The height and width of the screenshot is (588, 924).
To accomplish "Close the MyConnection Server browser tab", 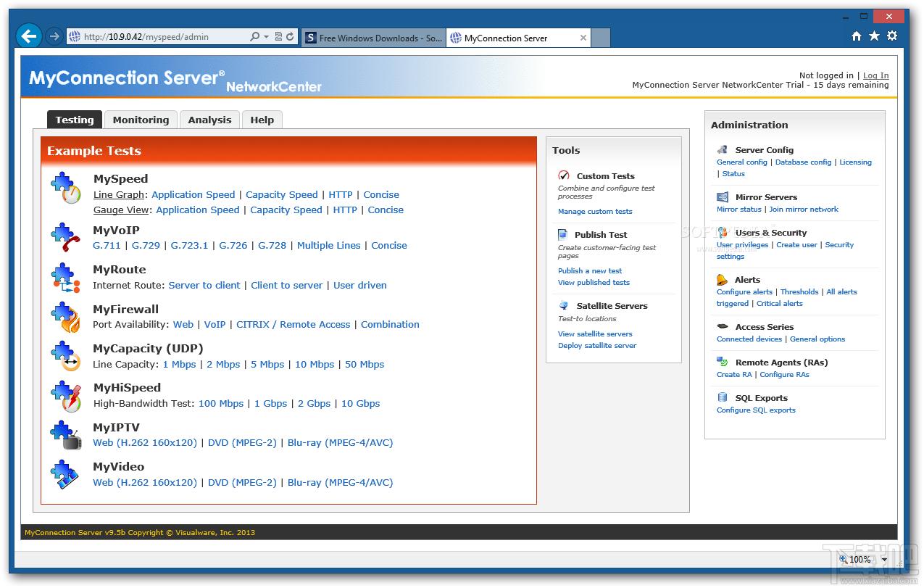I will pyautogui.click(x=583, y=38).
